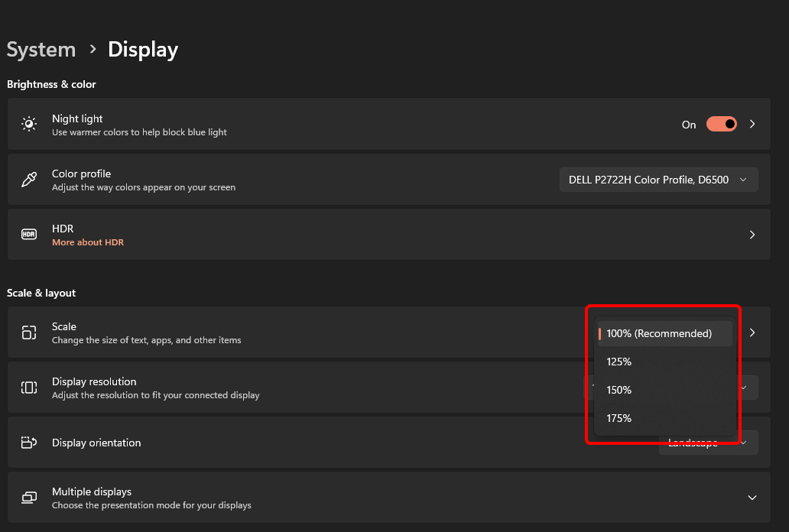Image resolution: width=789 pixels, height=532 pixels.
Task: Open the Scale row chevron
Action: click(752, 332)
